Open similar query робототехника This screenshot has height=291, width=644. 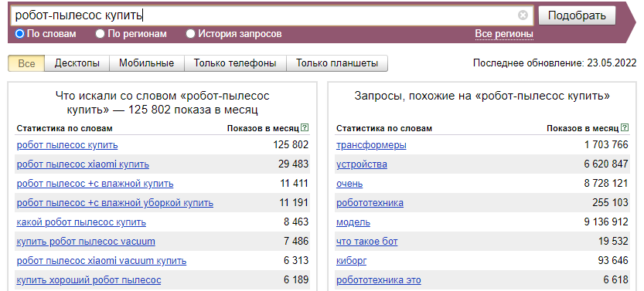click(370, 203)
